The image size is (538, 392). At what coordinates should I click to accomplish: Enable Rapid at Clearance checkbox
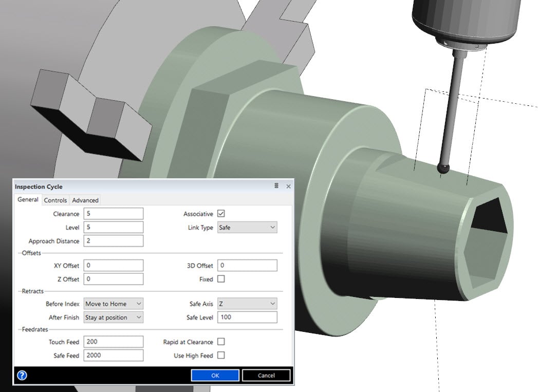click(x=221, y=342)
